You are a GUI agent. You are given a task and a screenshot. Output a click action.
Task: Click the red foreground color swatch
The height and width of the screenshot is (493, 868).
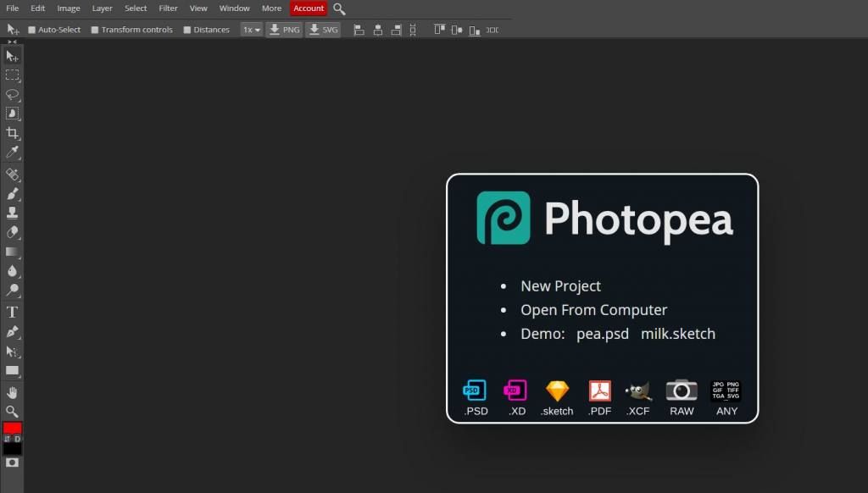click(11, 428)
